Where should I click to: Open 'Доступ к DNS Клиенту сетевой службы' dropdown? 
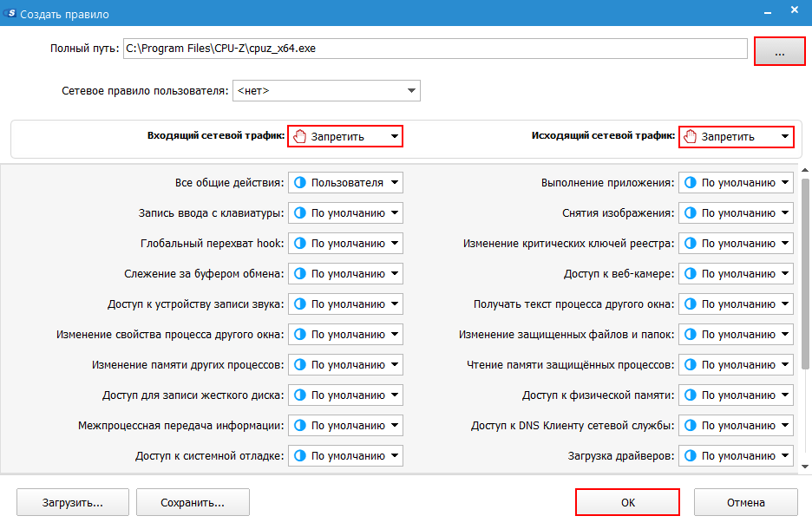(736, 426)
